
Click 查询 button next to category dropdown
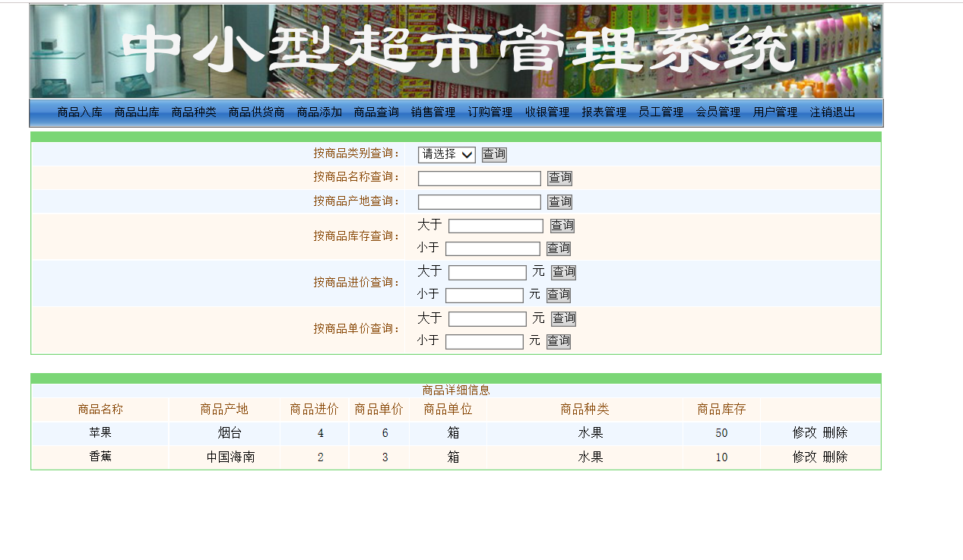coord(494,154)
